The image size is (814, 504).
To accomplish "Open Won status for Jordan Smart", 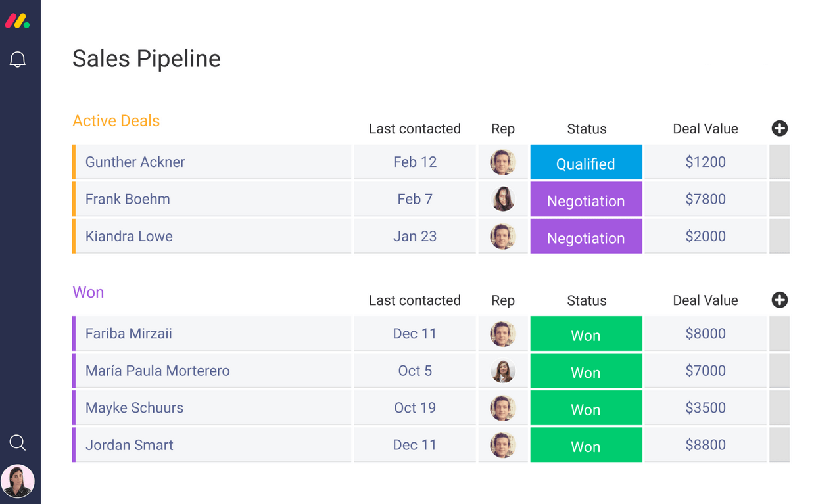I will coord(586,446).
